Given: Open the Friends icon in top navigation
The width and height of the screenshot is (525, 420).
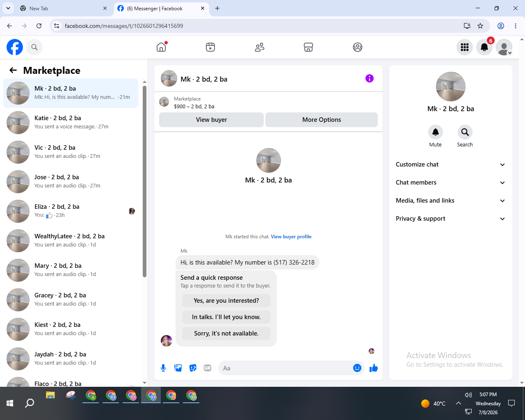Looking at the screenshot, I should coord(260,47).
